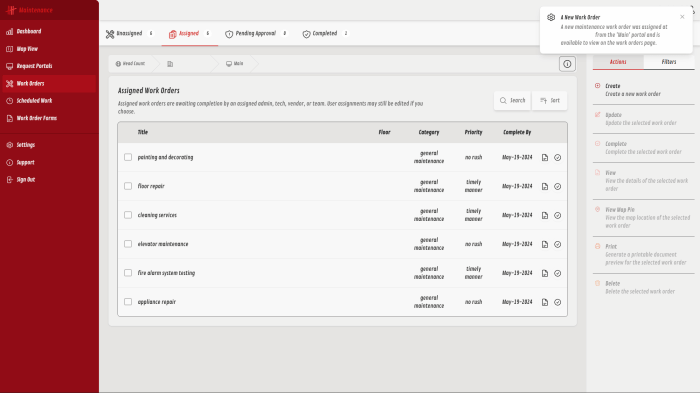
Task: Click the appliance repair row title
Action: 157,302
